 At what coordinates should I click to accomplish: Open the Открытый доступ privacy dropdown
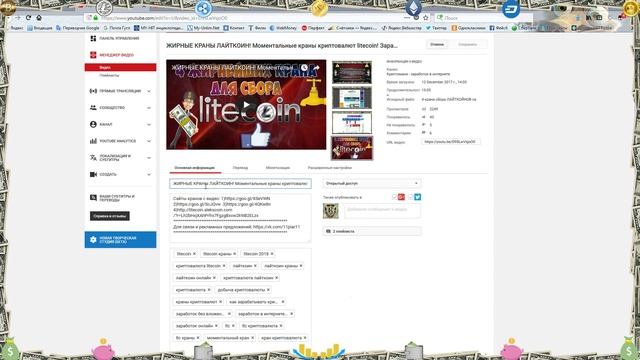click(372, 184)
